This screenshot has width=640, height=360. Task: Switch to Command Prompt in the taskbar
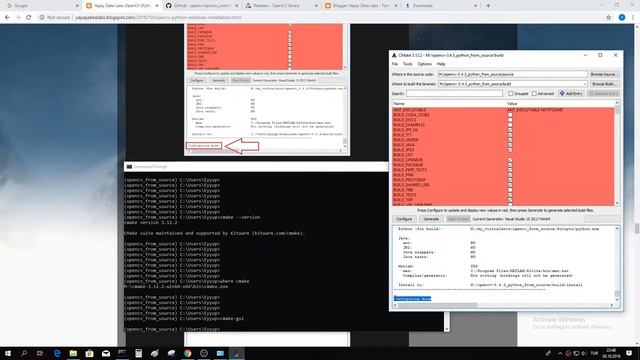point(122,353)
